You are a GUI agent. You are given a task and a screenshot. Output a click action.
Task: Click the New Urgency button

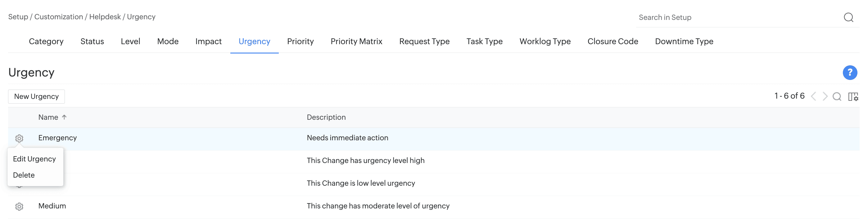pos(36,96)
